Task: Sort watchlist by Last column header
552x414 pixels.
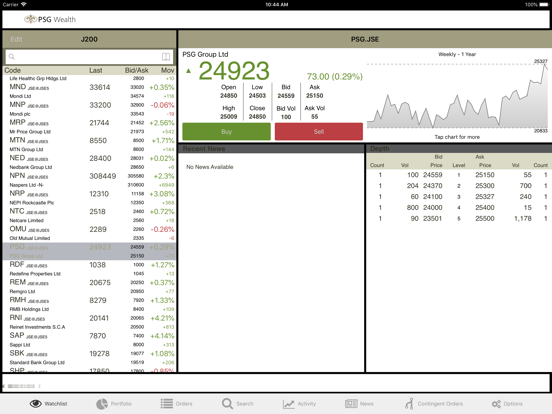Action: click(x=96, y=70)
